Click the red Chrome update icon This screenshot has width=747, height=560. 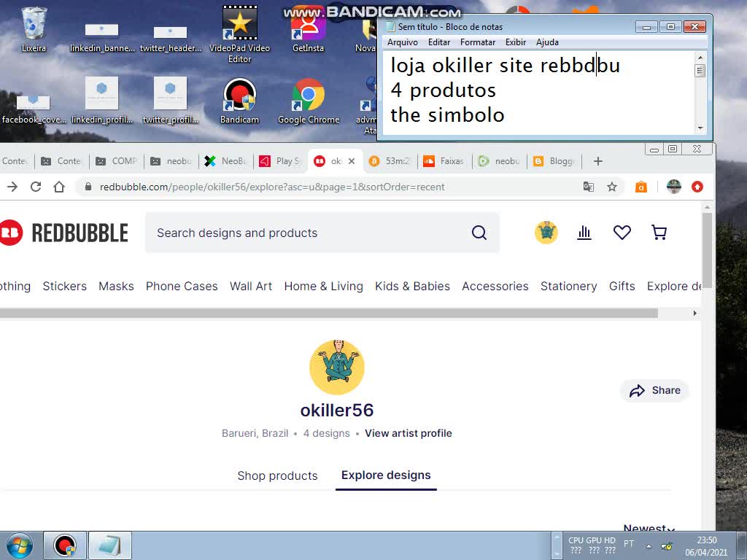[697, 187]
